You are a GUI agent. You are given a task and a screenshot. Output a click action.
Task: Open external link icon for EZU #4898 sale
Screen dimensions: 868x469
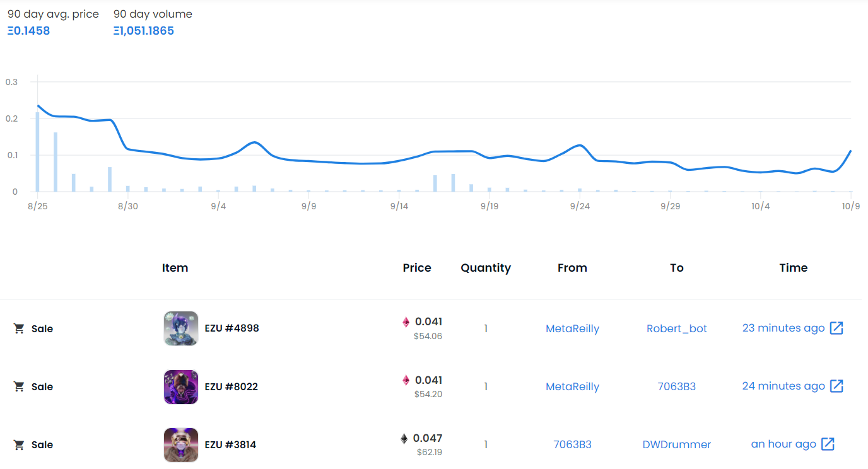[836, 328]
